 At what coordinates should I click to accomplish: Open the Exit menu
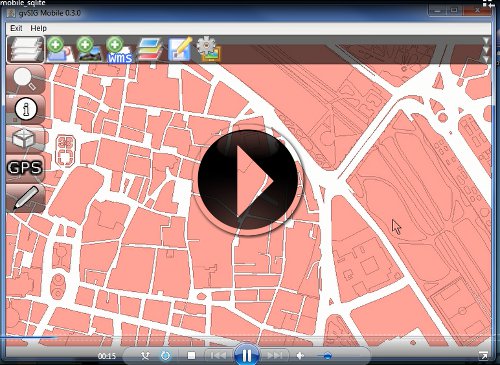click(16, 28)
